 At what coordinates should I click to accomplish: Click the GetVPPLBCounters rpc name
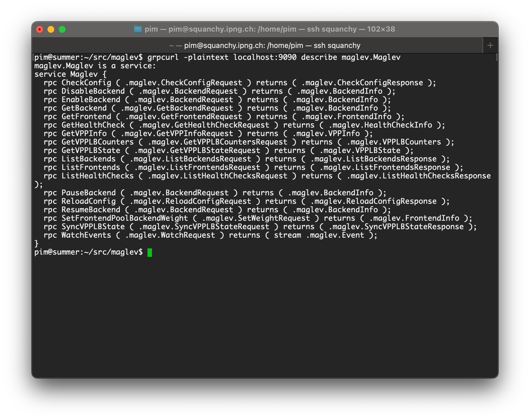[97, 142]
